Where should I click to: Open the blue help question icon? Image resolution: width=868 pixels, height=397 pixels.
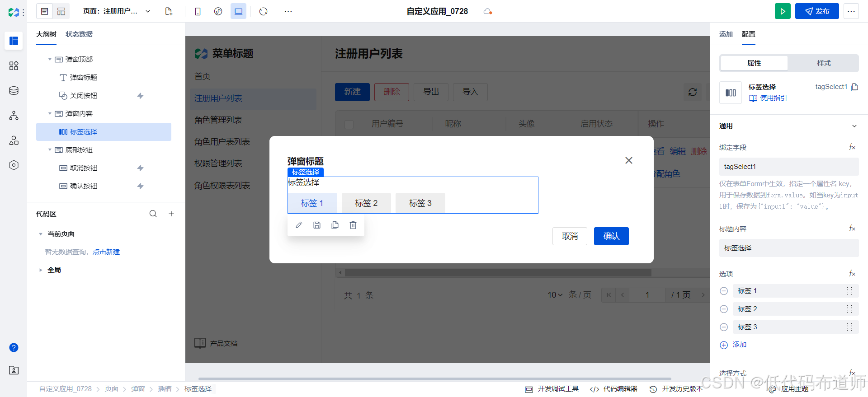click(14, 347)
